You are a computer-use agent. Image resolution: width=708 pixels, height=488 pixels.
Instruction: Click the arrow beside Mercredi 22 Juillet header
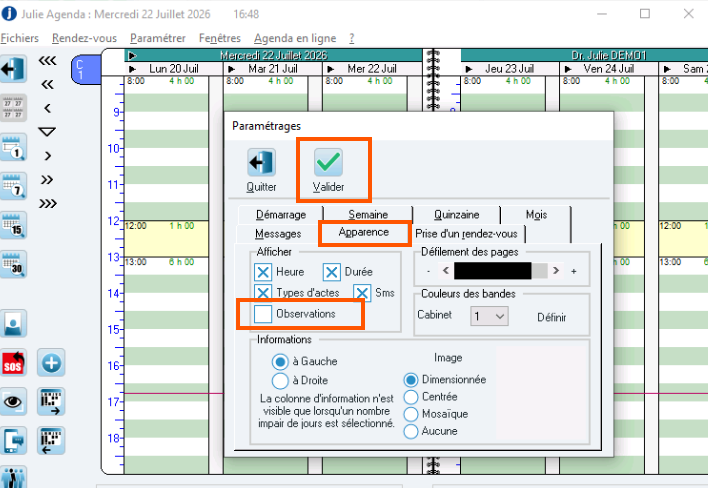pos(132,56)
